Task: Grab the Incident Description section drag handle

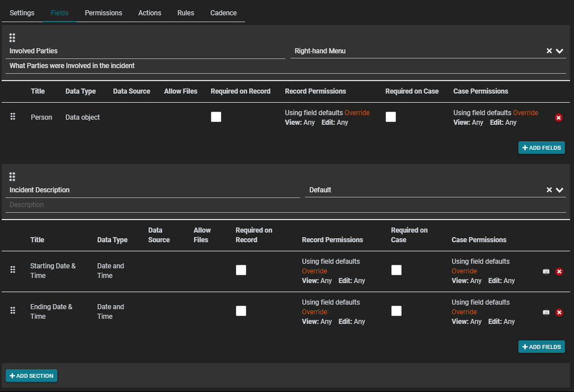Action: [12, 177]
